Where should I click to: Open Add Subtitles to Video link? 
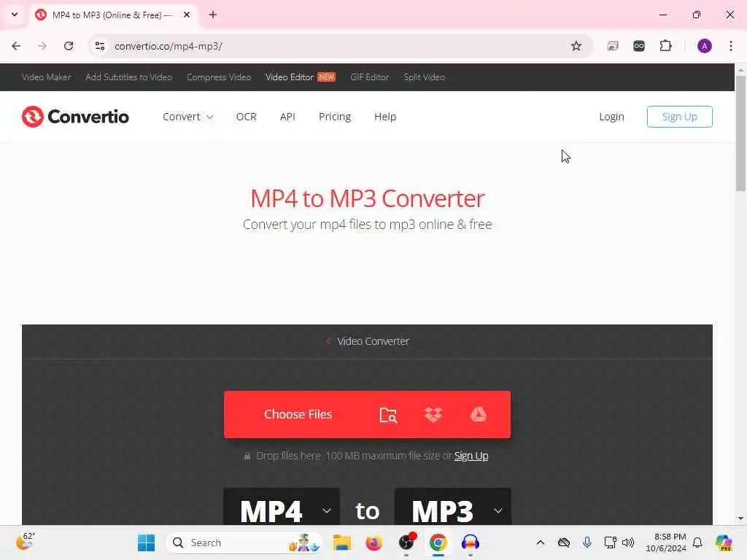(x=128, y=77)
